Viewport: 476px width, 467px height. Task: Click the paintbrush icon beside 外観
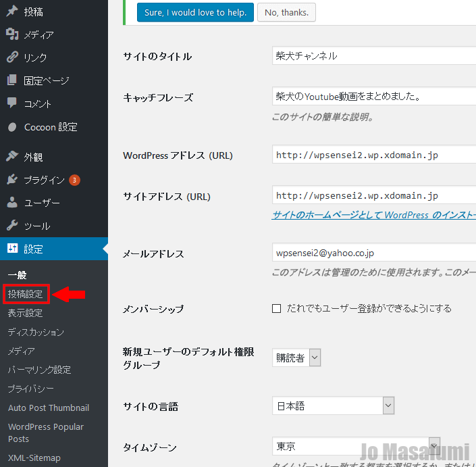pyautogui.click(x=12, y=156)
